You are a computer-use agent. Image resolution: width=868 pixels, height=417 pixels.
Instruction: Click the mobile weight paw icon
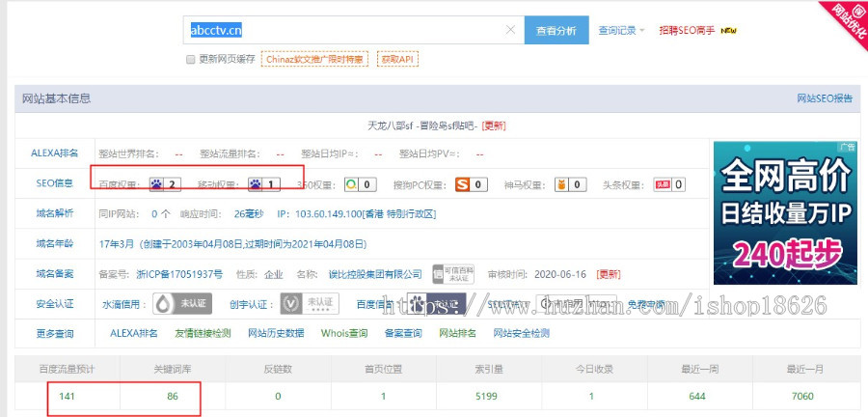(x=257, y=184)
